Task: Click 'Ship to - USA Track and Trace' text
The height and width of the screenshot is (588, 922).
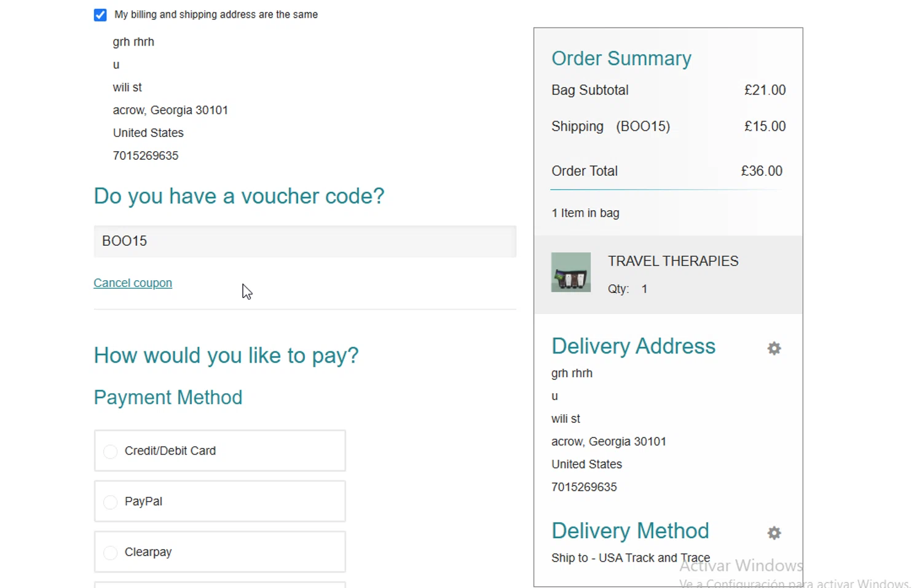Action: (630, 558)
